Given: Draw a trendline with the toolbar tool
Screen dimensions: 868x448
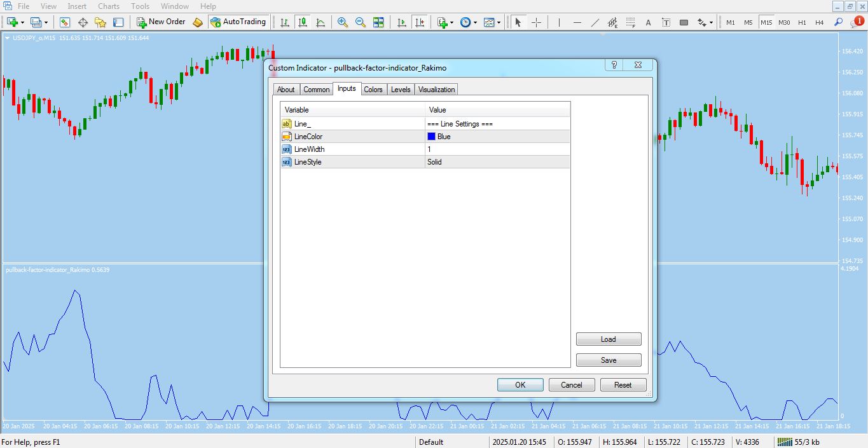Looking at the screenshot, I should click(x=595, y=22).
